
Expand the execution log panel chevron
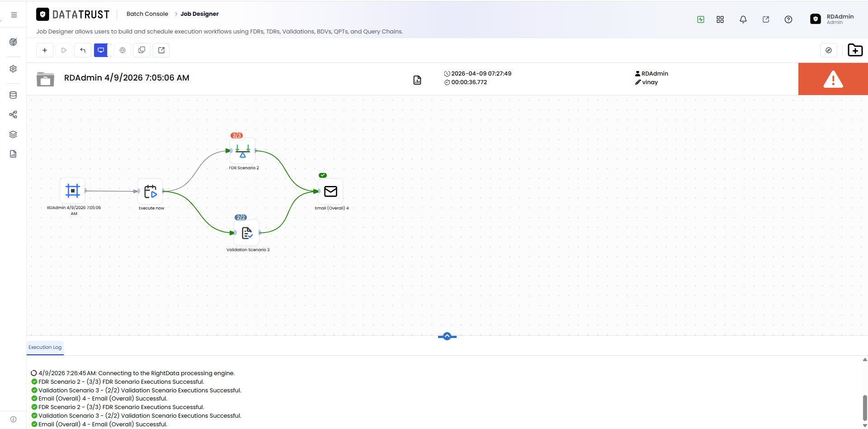tap(447, 336)
